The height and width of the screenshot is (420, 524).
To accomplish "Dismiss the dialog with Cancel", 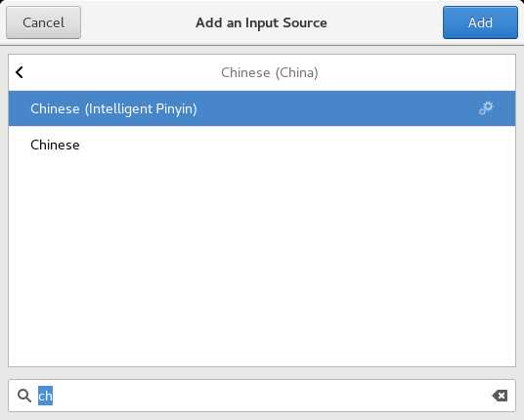I will pos(43,22).
